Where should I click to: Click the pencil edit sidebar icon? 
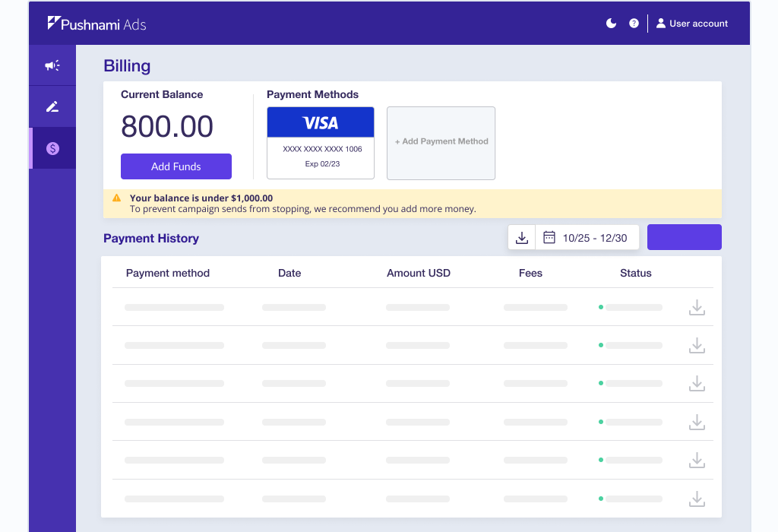click(52, 107)
